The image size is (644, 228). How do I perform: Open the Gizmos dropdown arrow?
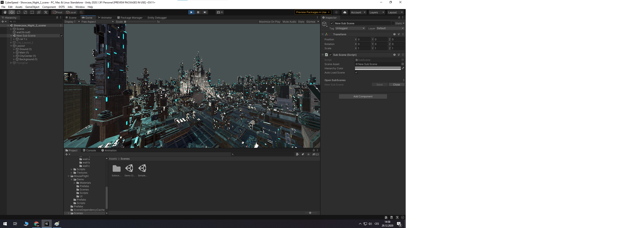click(318, 22)
